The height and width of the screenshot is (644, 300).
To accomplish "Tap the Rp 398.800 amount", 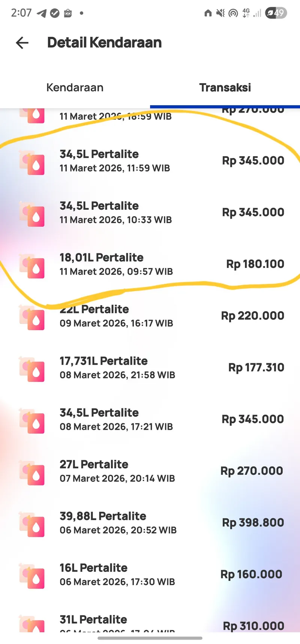I will coord(253,523).
